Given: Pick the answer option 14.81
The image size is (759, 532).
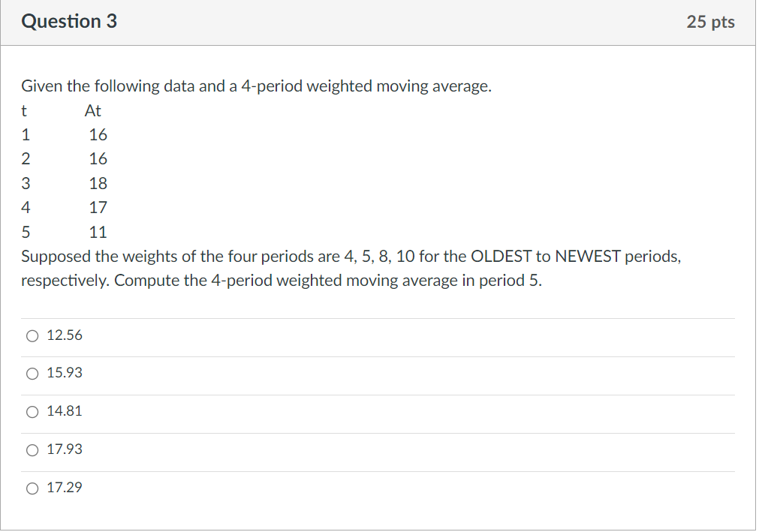Looking at the screenshot, I should point(65,411).
